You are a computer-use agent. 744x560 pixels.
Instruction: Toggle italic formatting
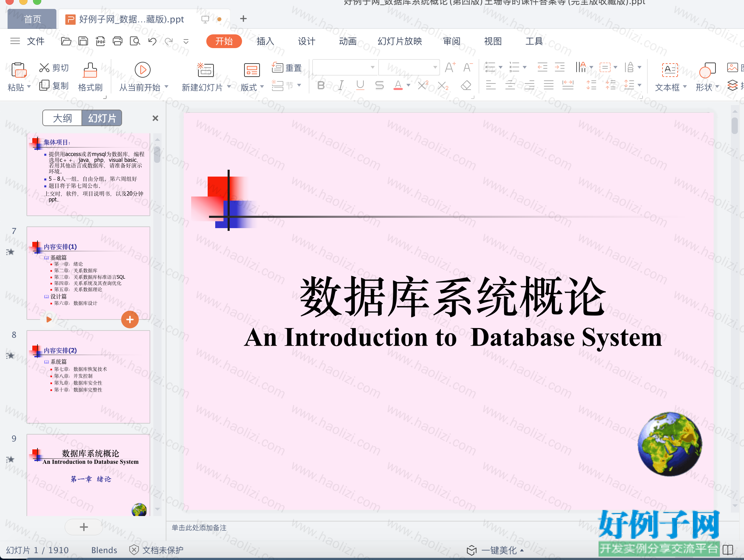click(341, 85)
